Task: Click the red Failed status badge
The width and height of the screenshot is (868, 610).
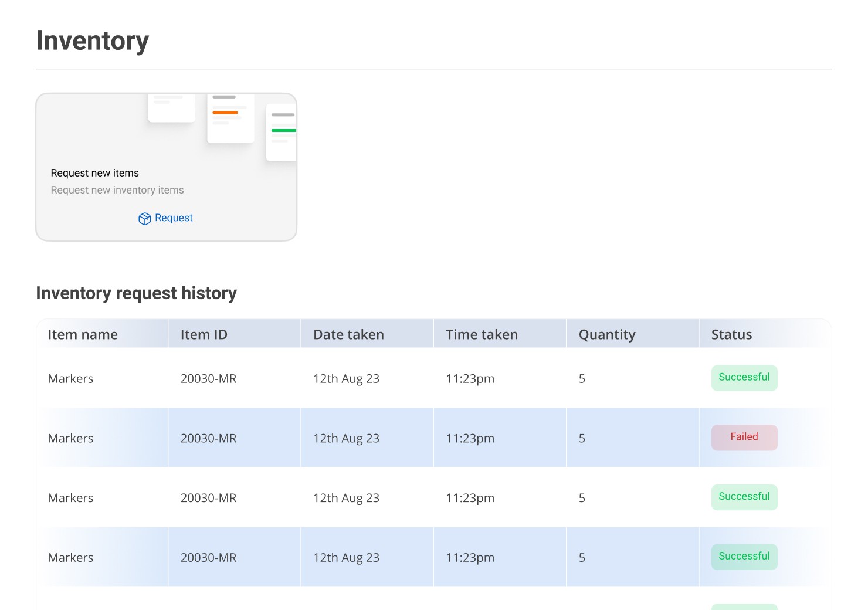Action: coord(744,438)
